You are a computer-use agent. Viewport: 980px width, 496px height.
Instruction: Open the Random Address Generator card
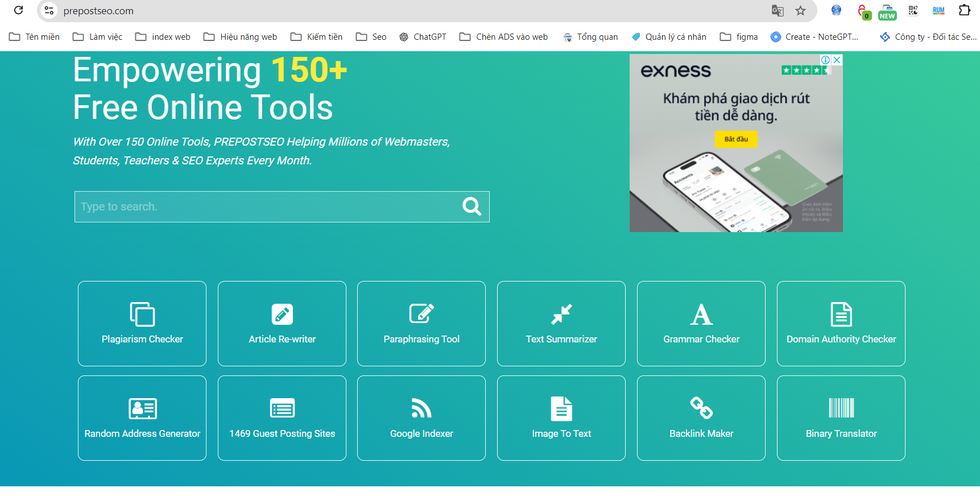pyautogui.click(x=142, y=418)
